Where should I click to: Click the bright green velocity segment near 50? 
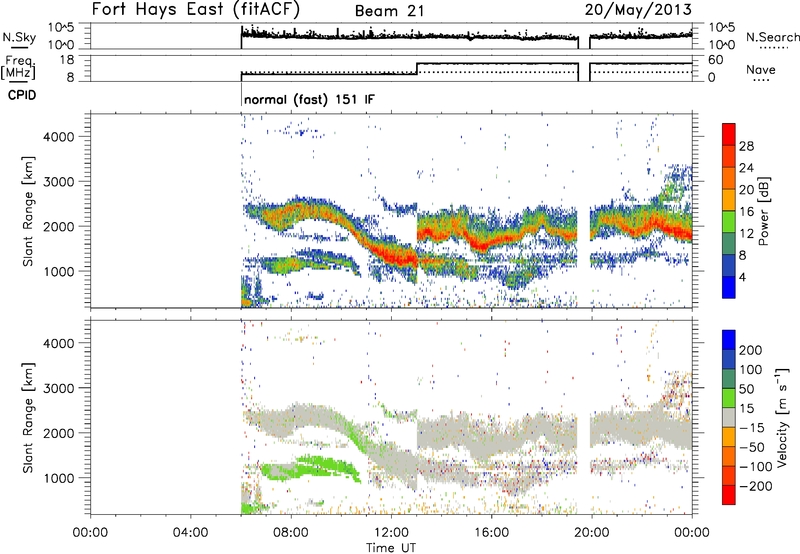729,398
